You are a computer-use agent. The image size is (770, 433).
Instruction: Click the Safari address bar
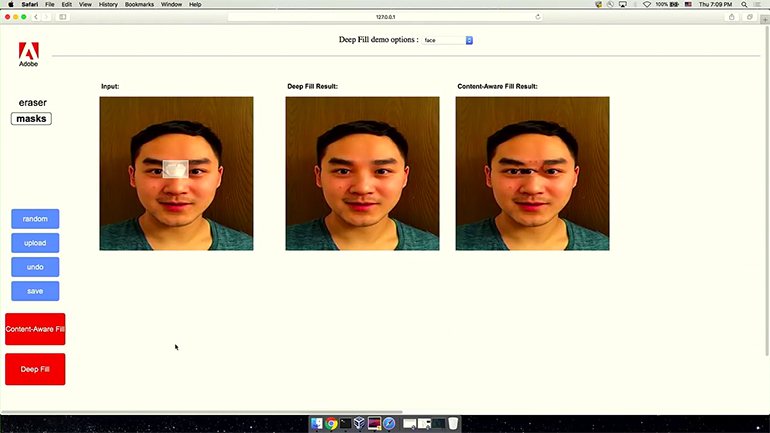385,17
